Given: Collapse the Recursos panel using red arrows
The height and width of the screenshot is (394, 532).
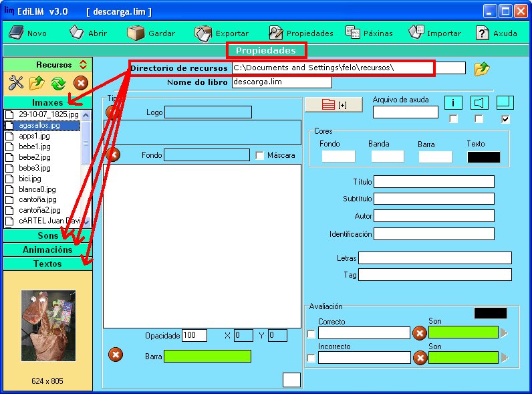Looking at the screenshot, I should 83,65.
